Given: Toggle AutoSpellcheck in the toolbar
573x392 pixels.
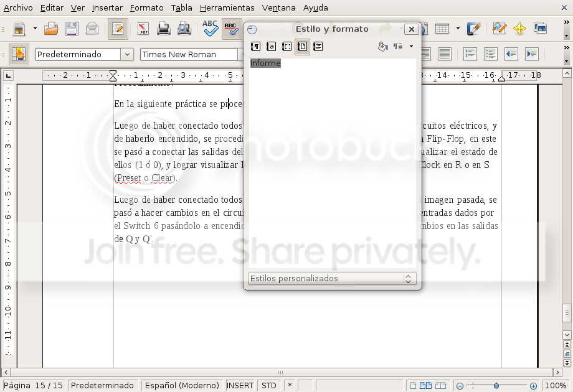Looking at the screenshot, I should point(231,29).
